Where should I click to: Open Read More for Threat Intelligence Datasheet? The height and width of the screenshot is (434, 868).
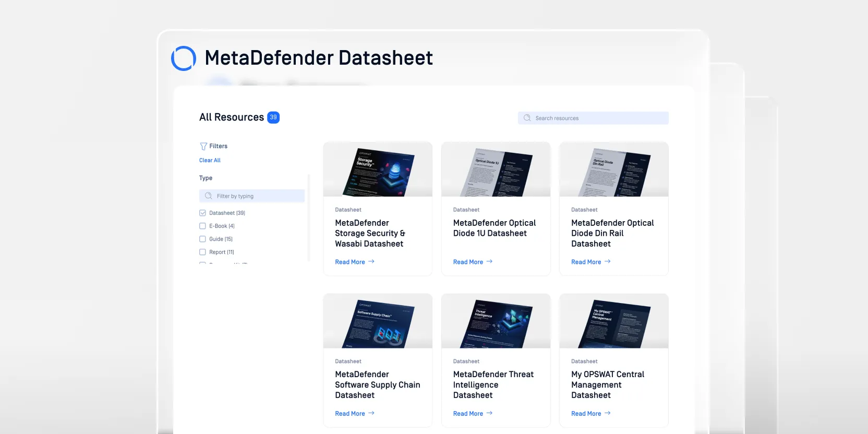(468, 414)
